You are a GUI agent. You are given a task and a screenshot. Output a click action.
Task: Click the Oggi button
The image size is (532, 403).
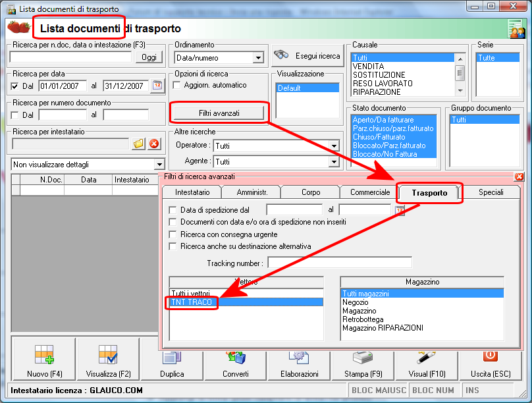(x=149, y=57)
